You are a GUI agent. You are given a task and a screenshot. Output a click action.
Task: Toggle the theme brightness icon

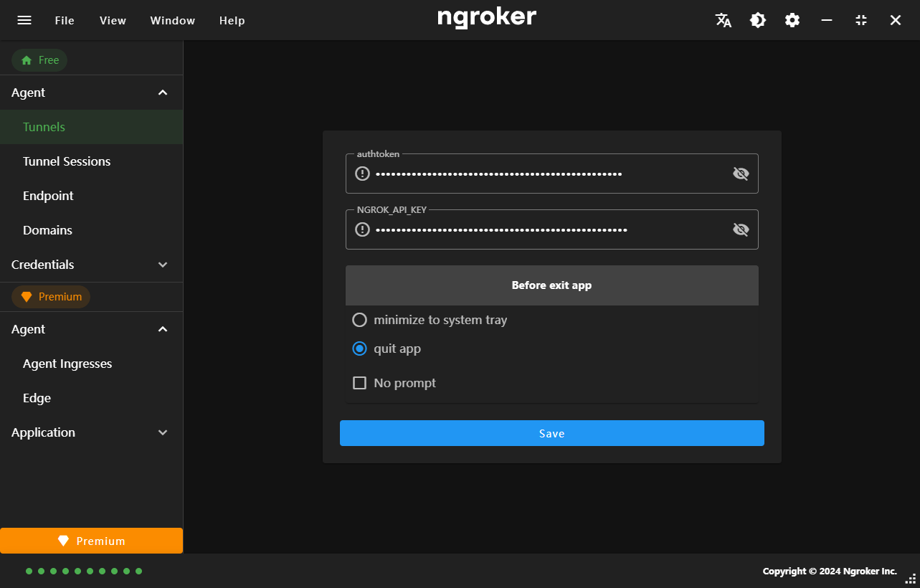pos(758,20)
